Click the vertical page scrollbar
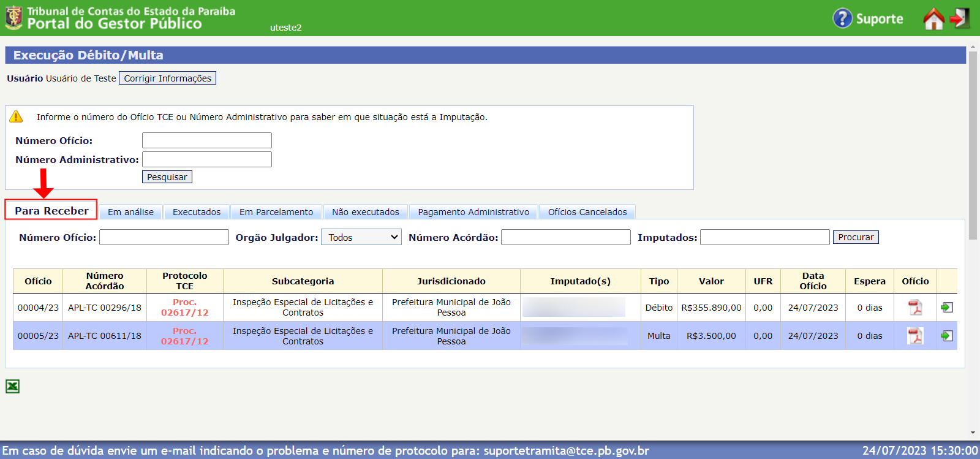Screen dimensions: 980x459 tap(973, 145)
